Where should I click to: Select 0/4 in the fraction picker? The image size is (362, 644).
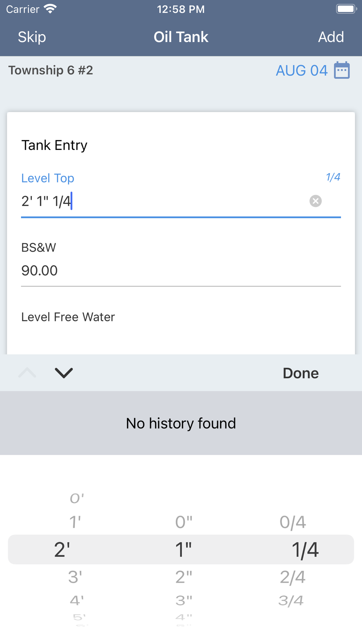pos(292,522)
